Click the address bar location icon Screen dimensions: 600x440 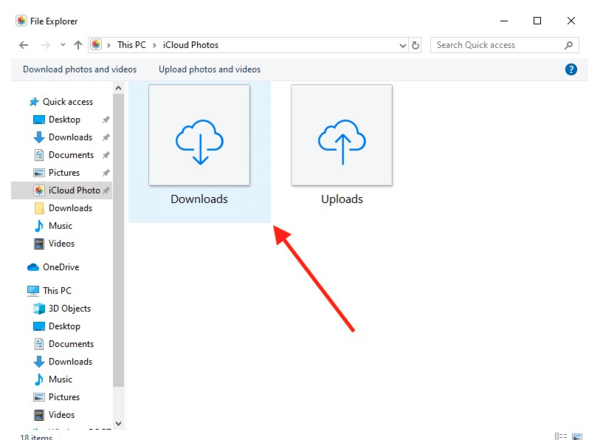point(96,45)
